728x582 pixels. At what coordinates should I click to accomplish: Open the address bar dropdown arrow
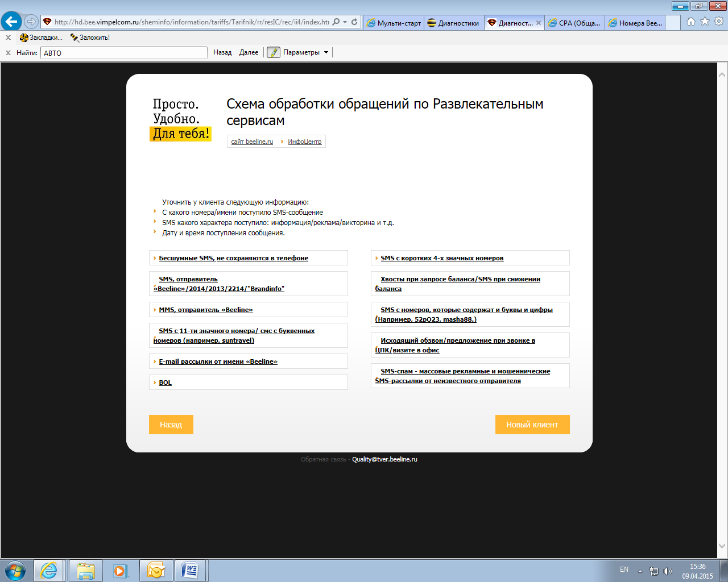[345, 22]
